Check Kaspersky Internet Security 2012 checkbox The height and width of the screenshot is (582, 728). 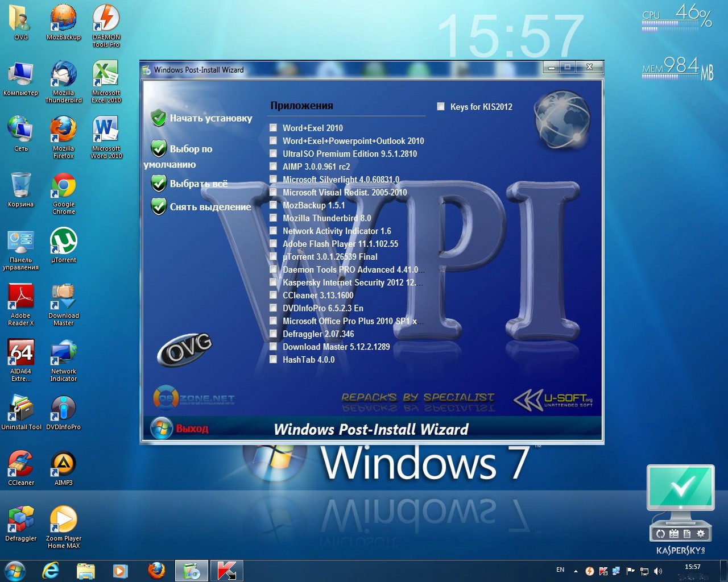click(273, 282)
